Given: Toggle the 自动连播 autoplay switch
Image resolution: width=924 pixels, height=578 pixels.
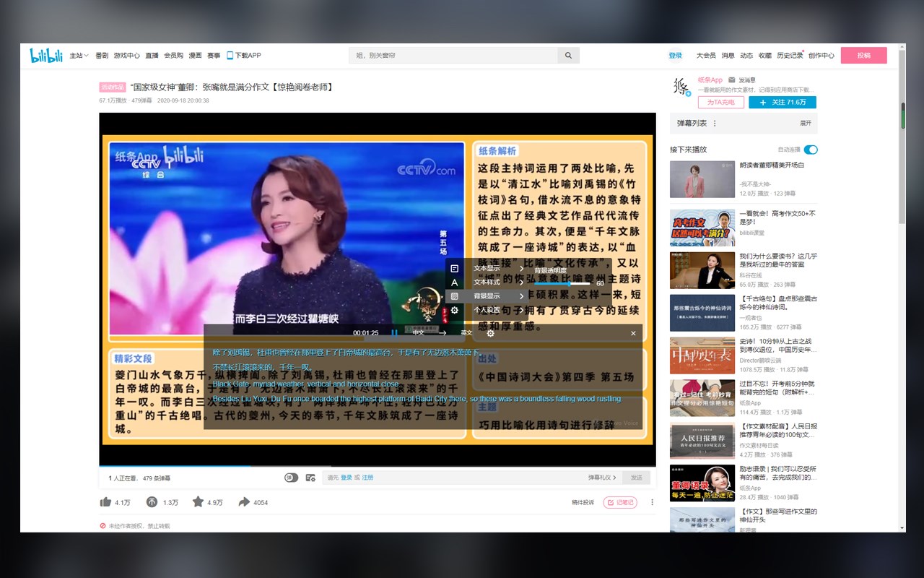Looking at the screenshot, I should point(811,150).
